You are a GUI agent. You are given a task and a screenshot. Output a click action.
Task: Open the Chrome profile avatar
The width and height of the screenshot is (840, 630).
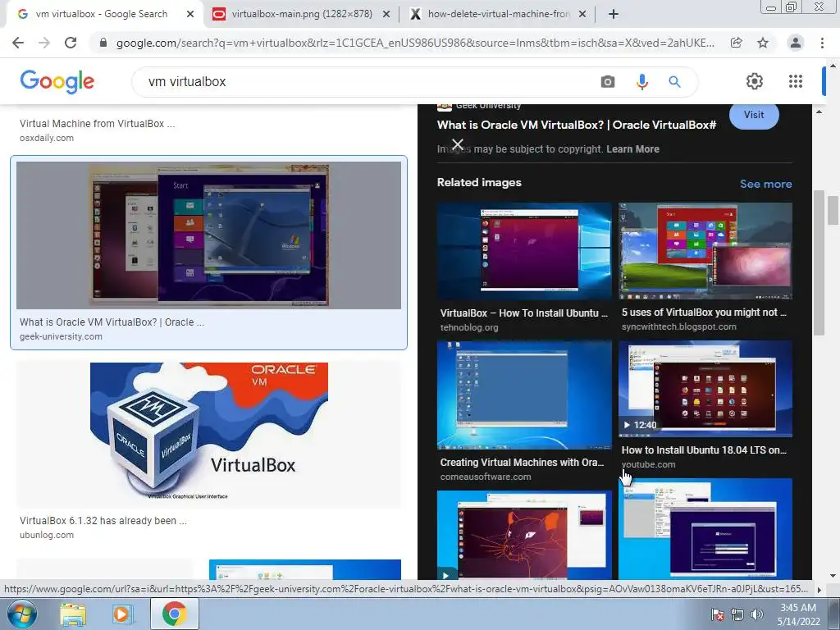coord(796,43)
